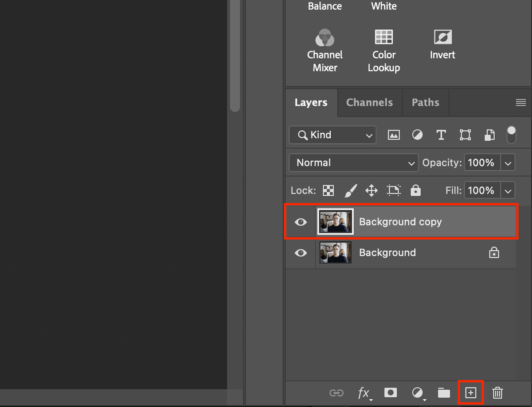
Task: Switch to the Channels tab
Action: coord(369,102)
